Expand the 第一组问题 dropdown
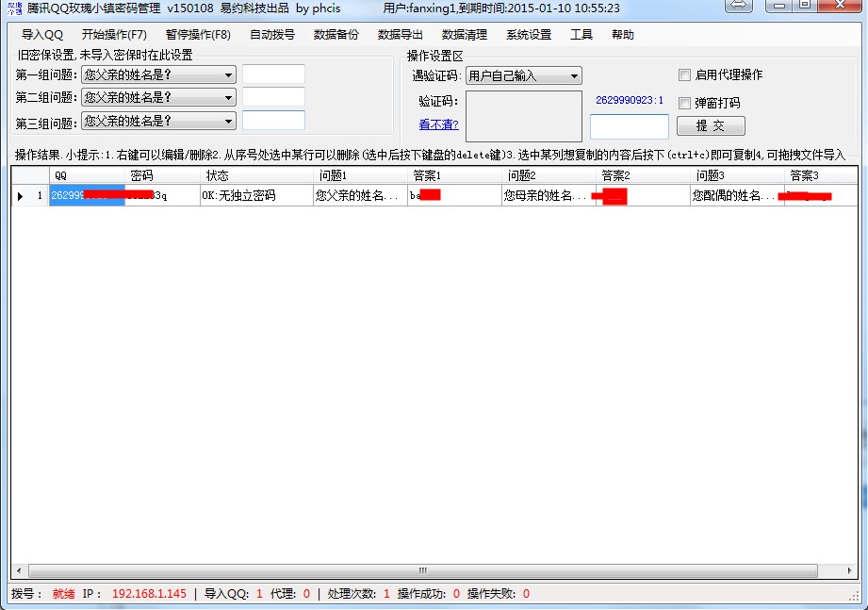This screenshot has width=868, height=610. click(158, 74)
